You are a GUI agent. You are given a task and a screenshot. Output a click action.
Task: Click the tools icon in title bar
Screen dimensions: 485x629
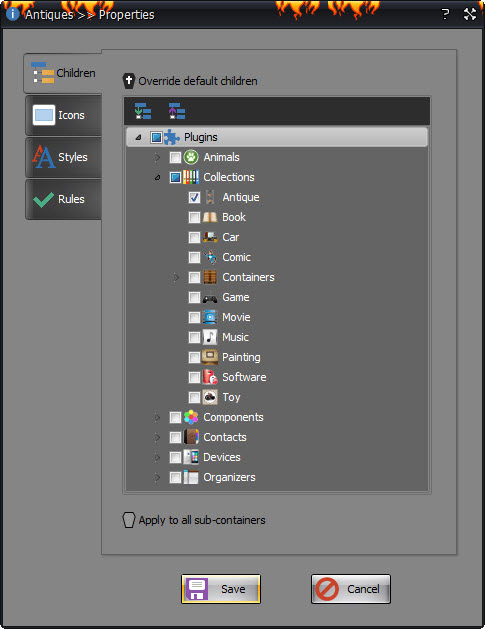click(x=470, y=14)
